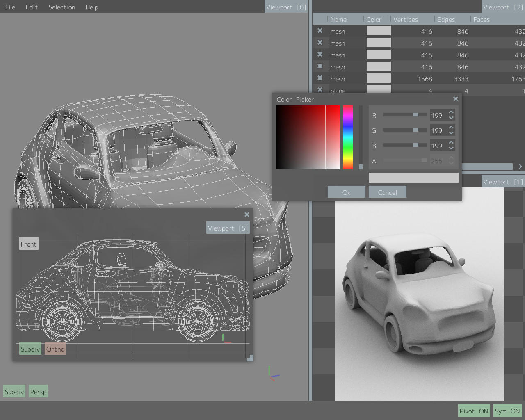Click the axis gizmo in the main viewport

coord(274,373)
